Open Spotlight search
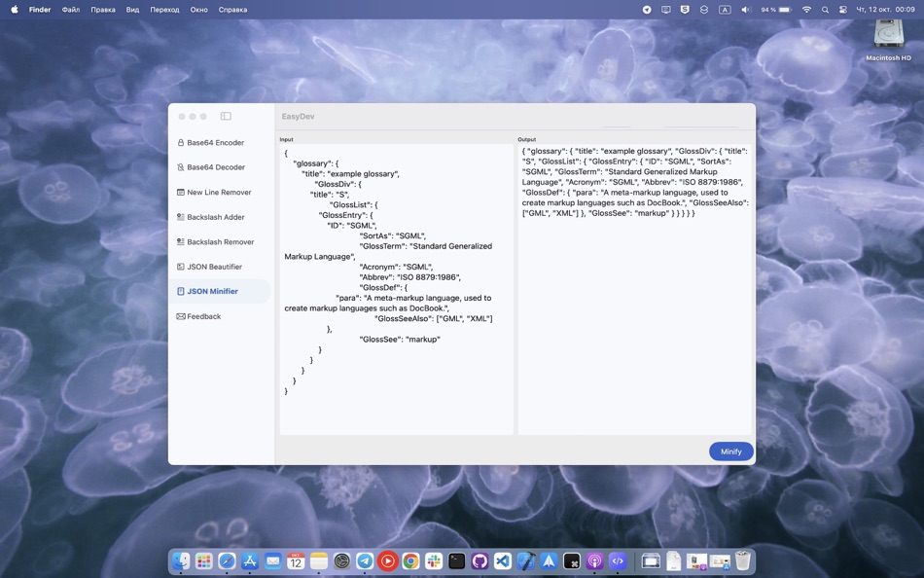 825,10
